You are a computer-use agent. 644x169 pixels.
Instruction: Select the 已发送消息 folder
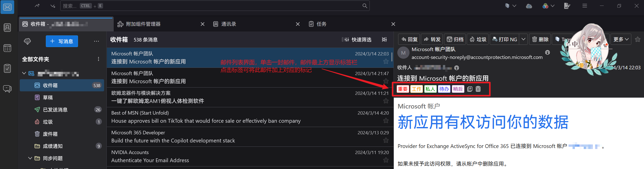(x=62, y=110)
